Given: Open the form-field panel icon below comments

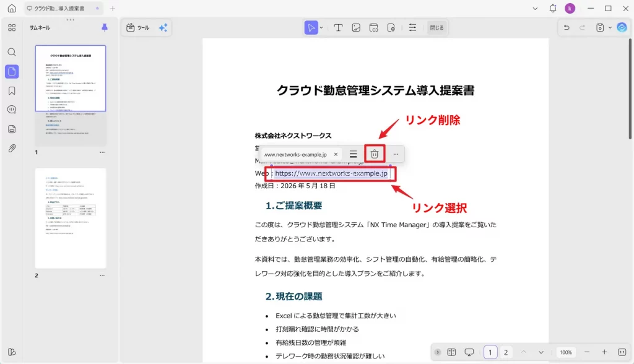Looking at the screenshot, I should click(12, 129).
